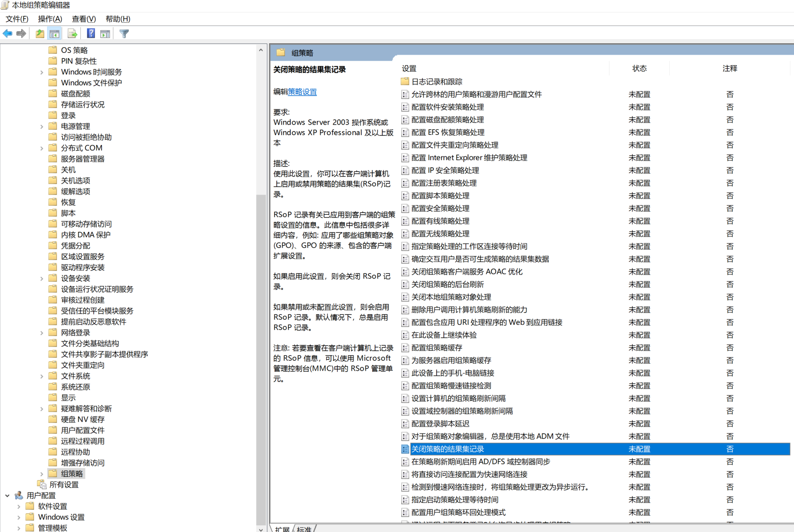Toggle the Show/Hide Action Pane icon
The image size is (794, 532).
pyautogui.click(x=105, y=34)
